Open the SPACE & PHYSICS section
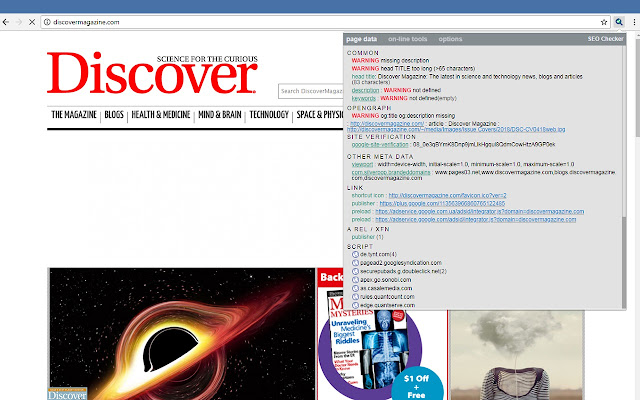The image size is (640, 400). [320, 115]
